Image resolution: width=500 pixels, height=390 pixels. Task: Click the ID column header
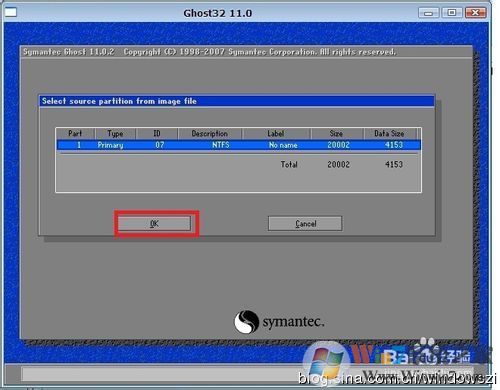[157, 133]
